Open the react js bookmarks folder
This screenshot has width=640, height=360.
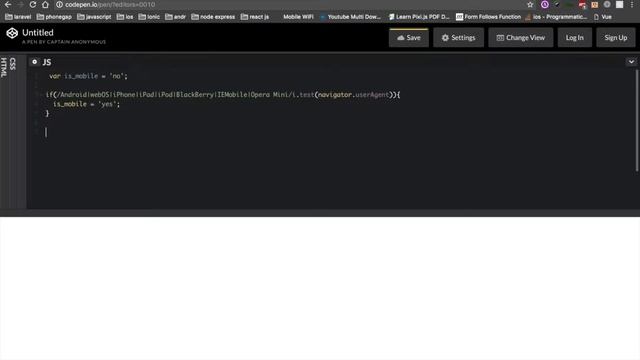tap(255, 17)
